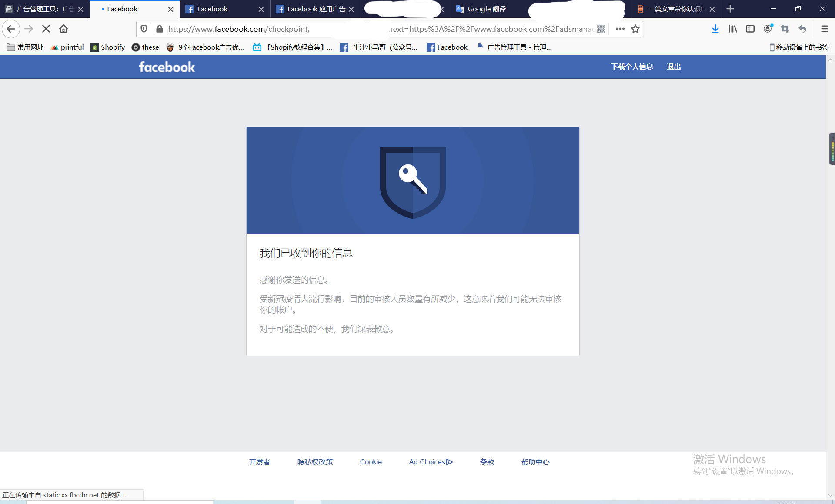Open the 隐私权政策 footer link
Image resolution: width=835 pixels, height=504 pixels.
[x=315, y=462]
